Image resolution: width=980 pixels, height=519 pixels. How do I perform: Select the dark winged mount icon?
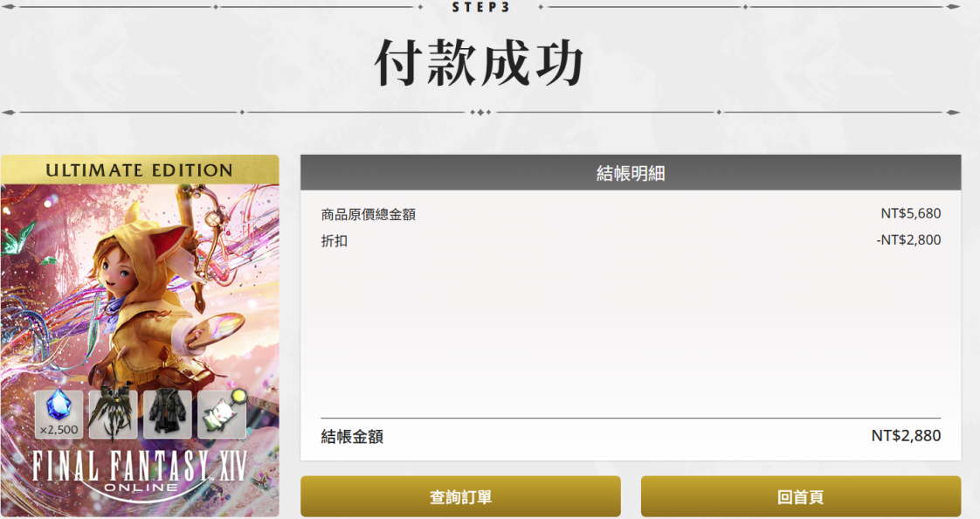114,414
